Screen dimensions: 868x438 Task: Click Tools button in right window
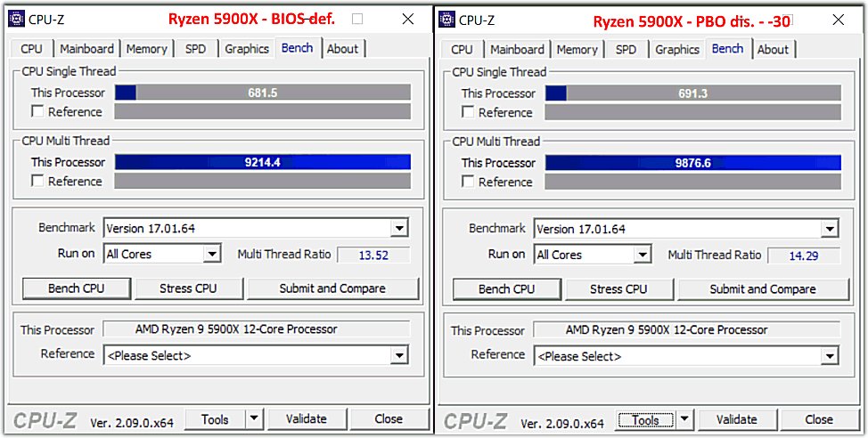(x=645, y=420)
